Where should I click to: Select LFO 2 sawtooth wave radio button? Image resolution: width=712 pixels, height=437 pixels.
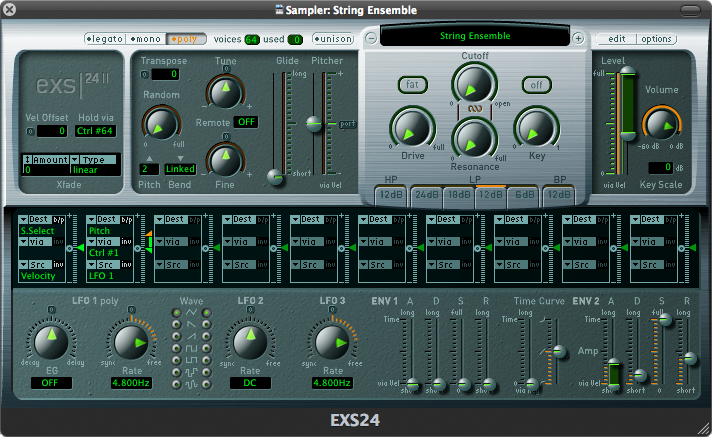[x=207, y=324]
